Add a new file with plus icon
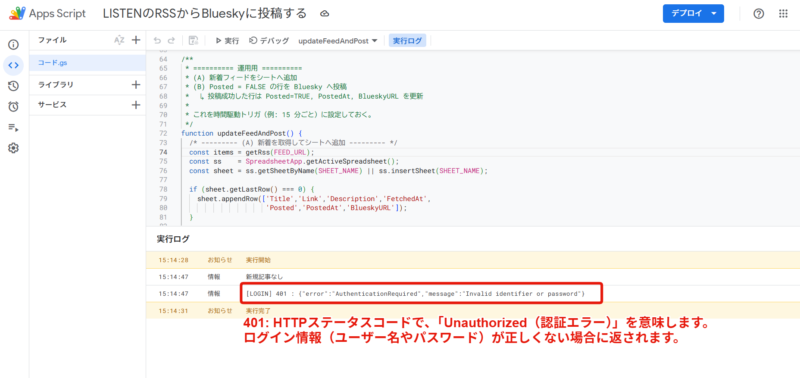This screenshot has width=800, height=378. 136,40
